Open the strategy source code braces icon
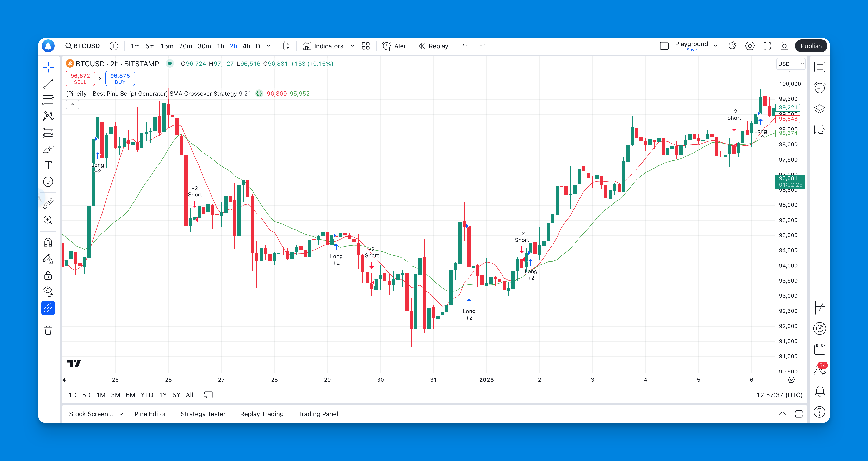The width and height of the screenshot is (868, 461). 259,94
